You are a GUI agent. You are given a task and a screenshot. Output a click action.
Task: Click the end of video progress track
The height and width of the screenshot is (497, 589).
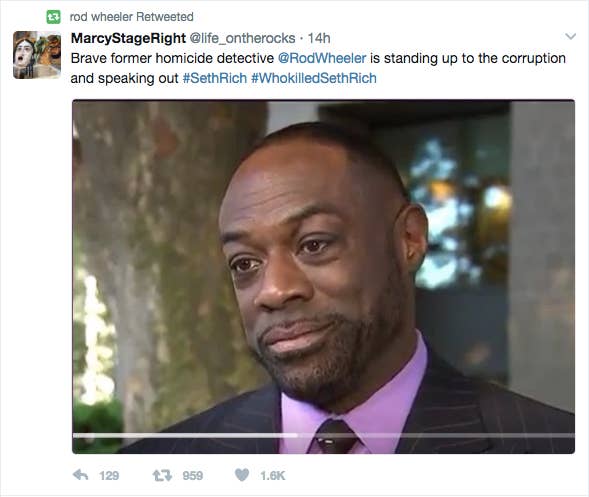click(x=572, y=435)
